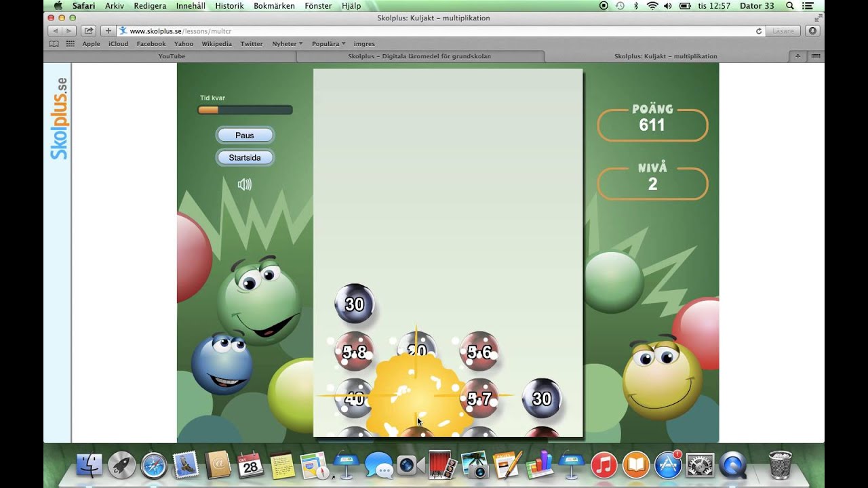868x488 pixels.
Task: Reload the page with the refresh icon
Action: pyautogui.click(x=759, y=31)
